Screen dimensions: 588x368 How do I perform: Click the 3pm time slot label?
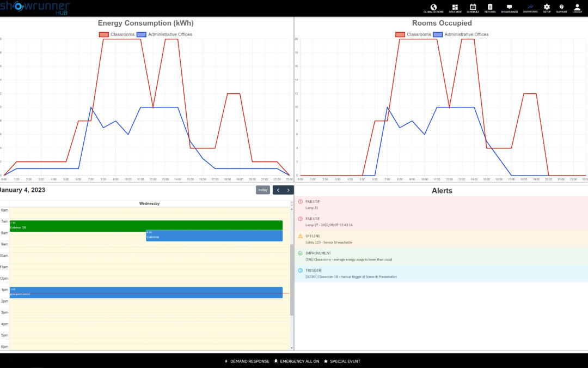tap(4, 312)
